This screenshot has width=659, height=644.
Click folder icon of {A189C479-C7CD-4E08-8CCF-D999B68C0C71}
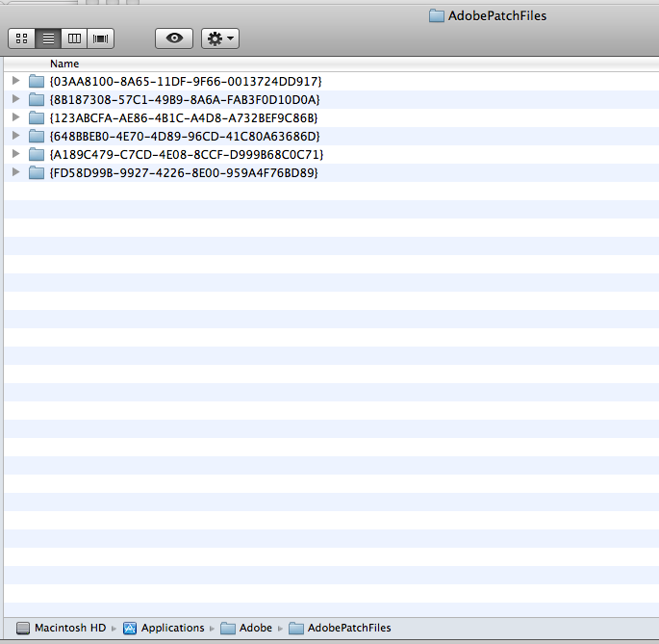pyautogui.click(x=37, y=154)
